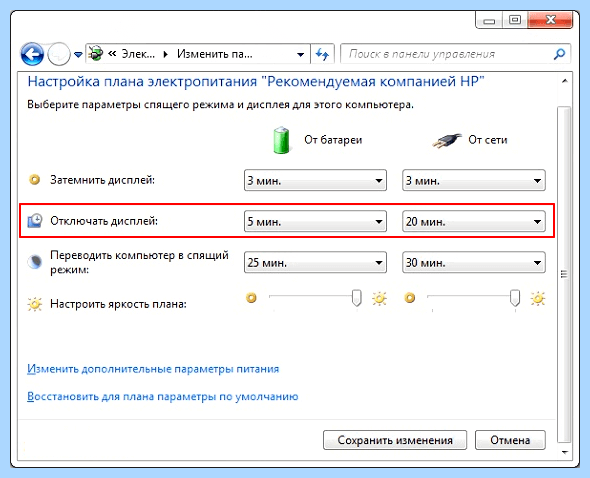Select the 'Изменить па...' breadcrumb segment

point(214,54)
